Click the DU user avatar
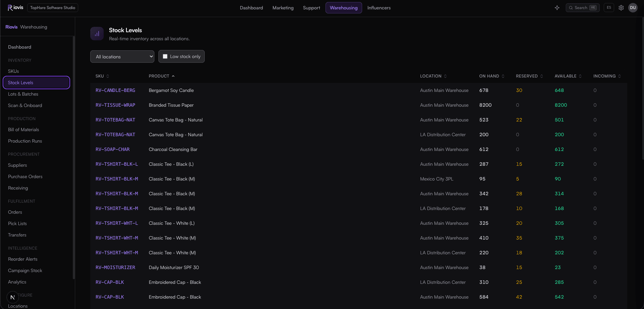Image resolution: width=644 pixels, height=309 pixels. coord(633,8)
